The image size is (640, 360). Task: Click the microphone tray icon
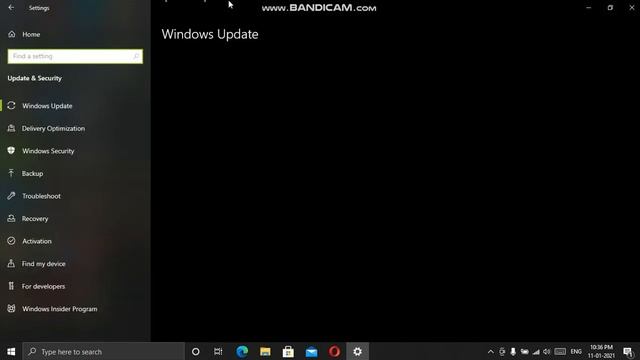tap(513, 352)
